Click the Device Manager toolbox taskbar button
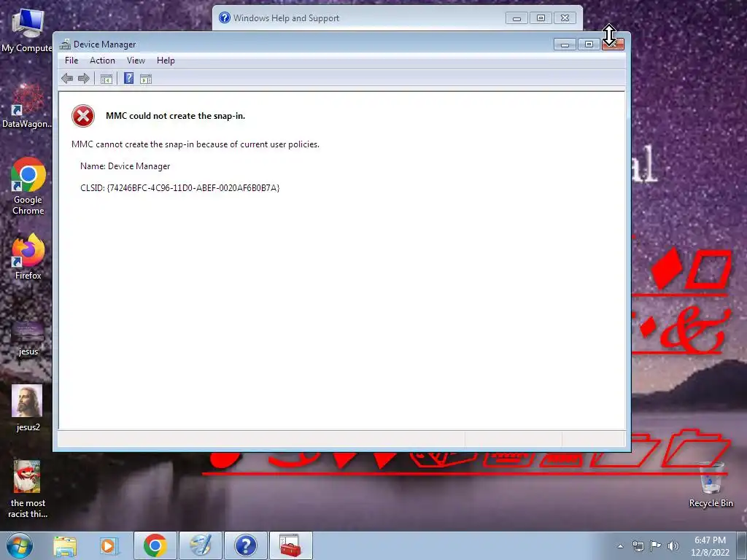The width and height of the screenshot is (747, 560). 290,545
